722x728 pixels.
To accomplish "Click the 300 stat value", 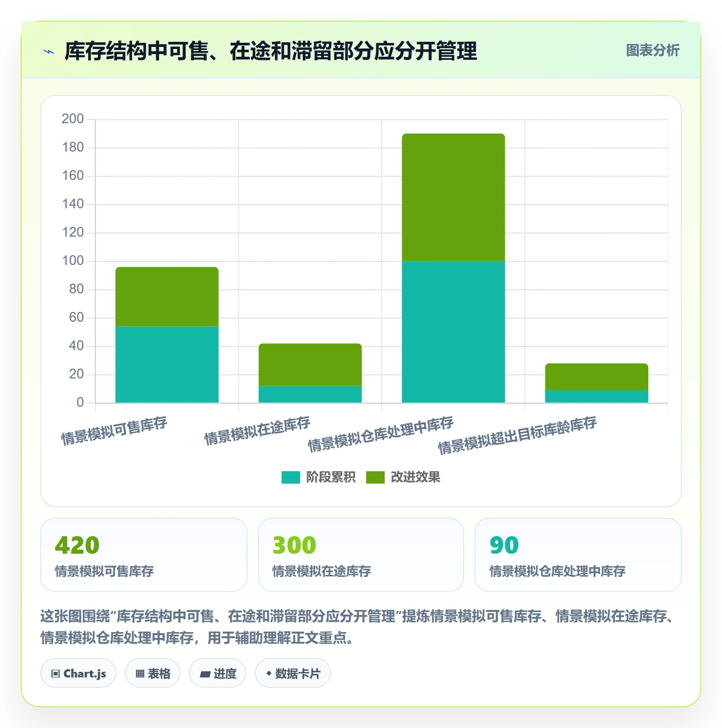I will pyautogui.click(x=294, y=545).
